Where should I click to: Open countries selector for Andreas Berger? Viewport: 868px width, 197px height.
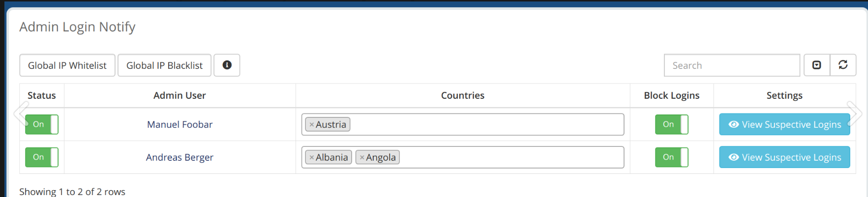point(463,157)
